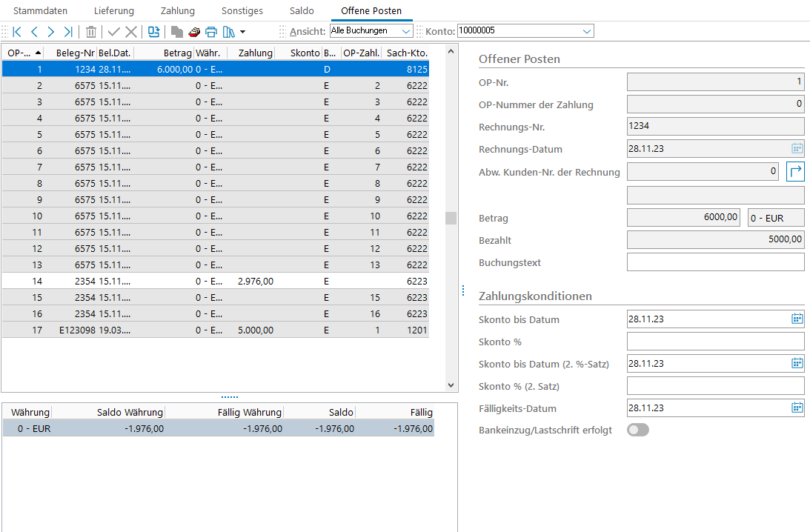Image resolution: width=810 pixels, height=532 pixels.
Task: Expand the Ansicht dropdown
Action: 406,31
